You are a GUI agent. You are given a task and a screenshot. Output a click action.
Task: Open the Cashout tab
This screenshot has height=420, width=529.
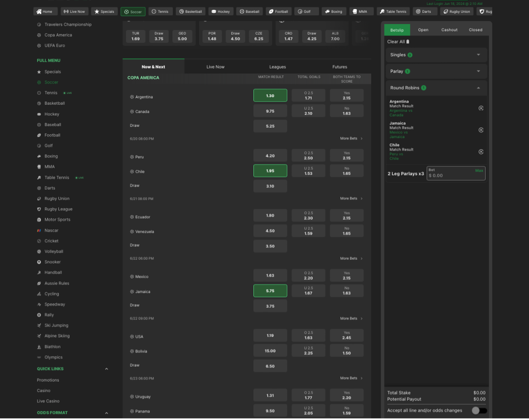(x=449, y=30)
